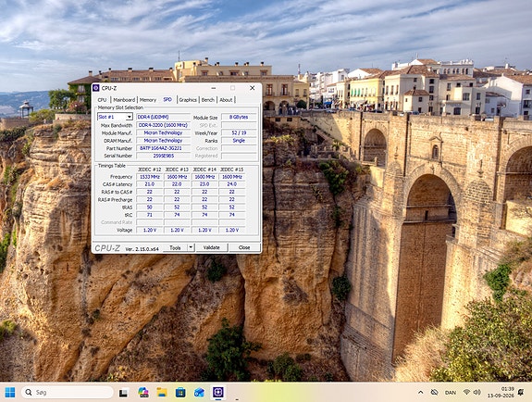Switch the DAN keyboard language indicator
532x402 pixels.
pos(451,393)
